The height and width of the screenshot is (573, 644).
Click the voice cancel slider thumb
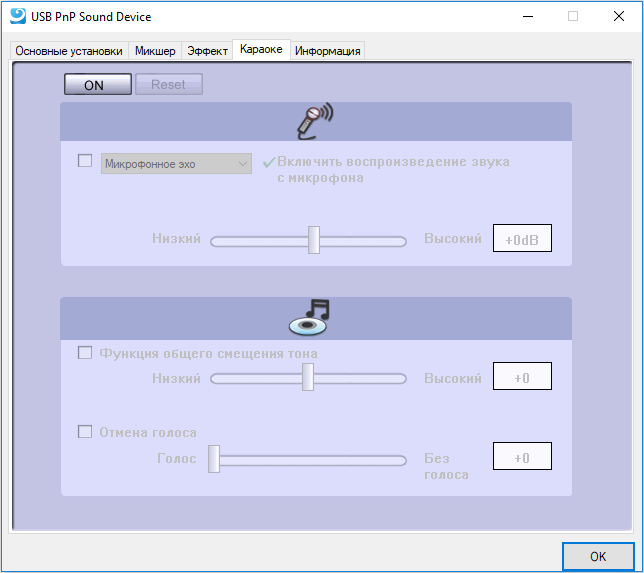[x=214, y=459]
